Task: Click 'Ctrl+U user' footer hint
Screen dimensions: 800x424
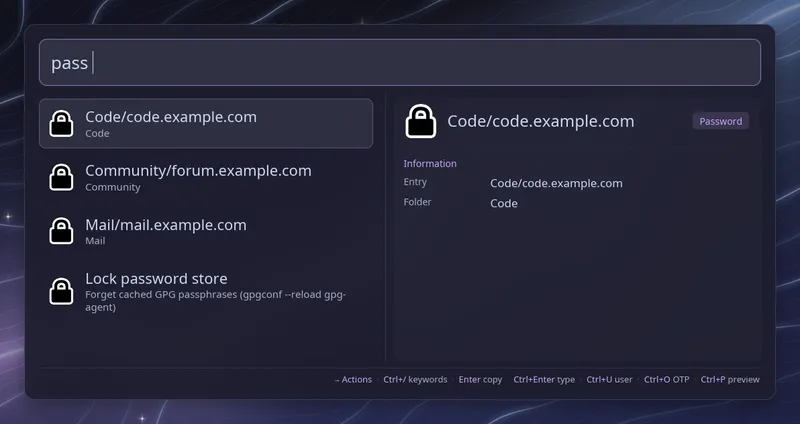Action: pyautogui.click(x=609, y=380)
